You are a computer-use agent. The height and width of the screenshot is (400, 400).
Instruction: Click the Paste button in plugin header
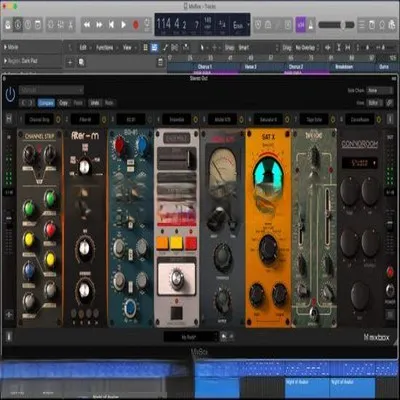(x=78, y=103)
